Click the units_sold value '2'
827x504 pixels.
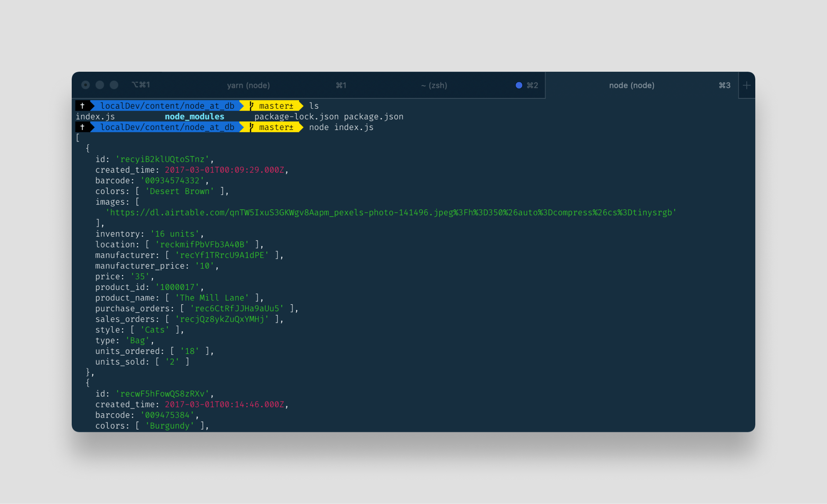coord(172,362)
